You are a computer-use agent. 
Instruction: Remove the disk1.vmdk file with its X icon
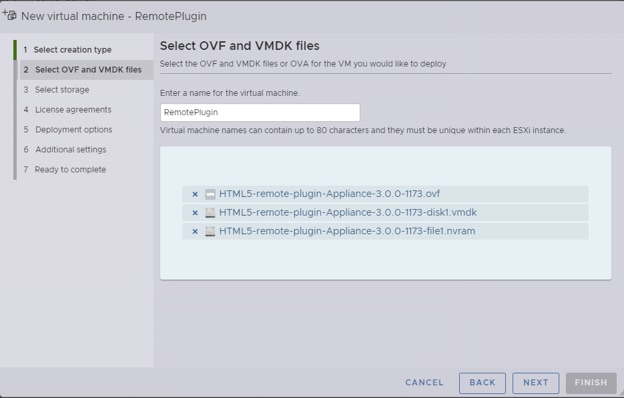click(x=195, y=213)
